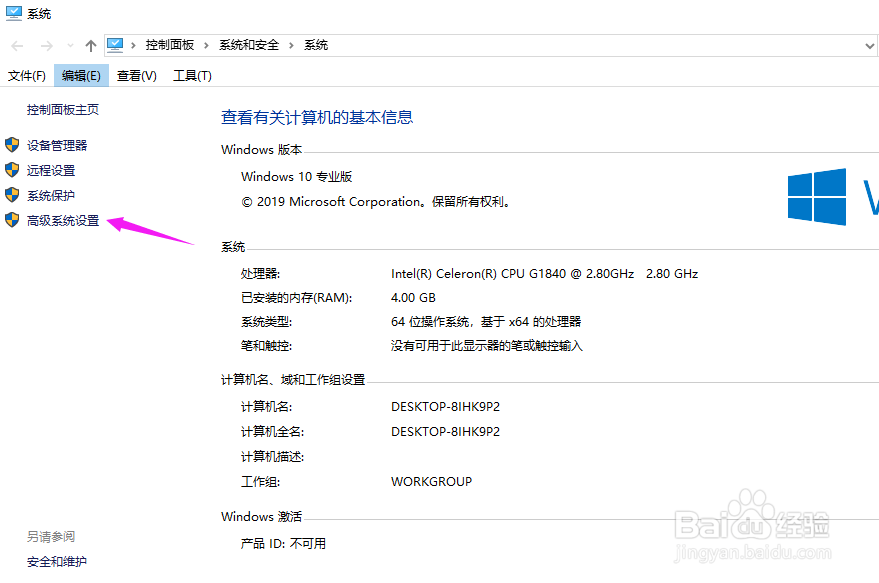Go to 控制面板主页
The height and width of the screenshot is (583, 879).
point(63,110)
